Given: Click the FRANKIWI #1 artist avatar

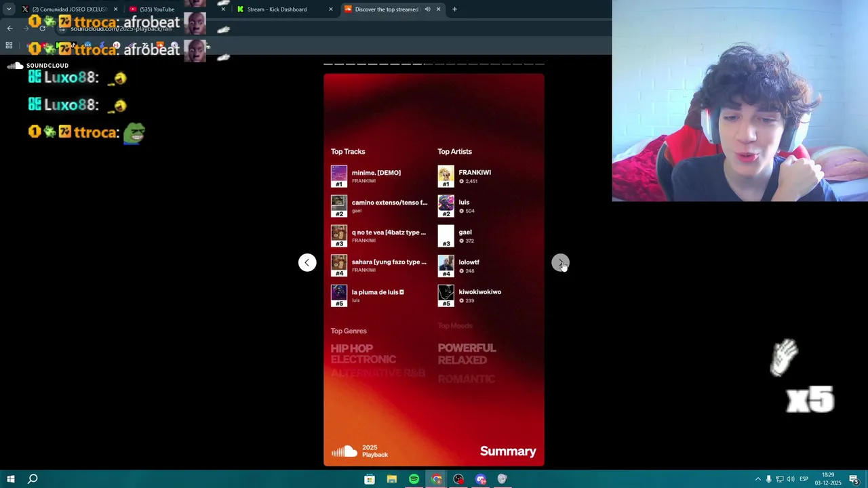Looking at the screenshot, I should pos(446,176).
